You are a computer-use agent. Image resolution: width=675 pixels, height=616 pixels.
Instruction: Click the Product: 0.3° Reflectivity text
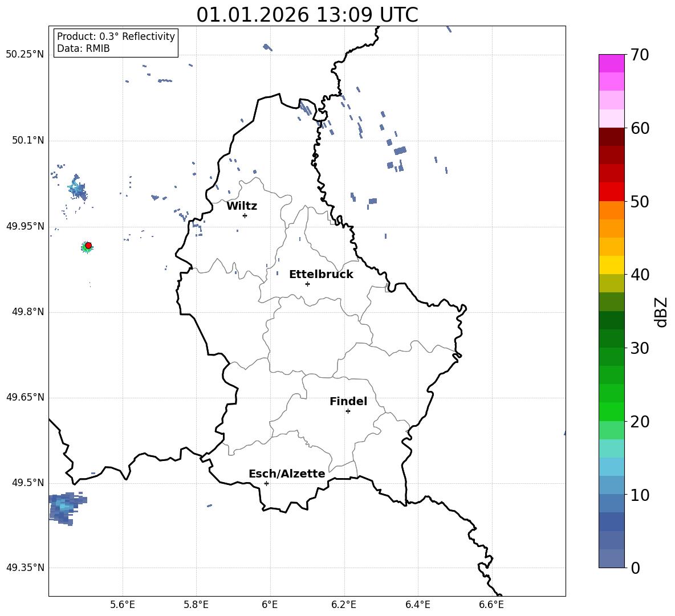[x=116, y=36]
